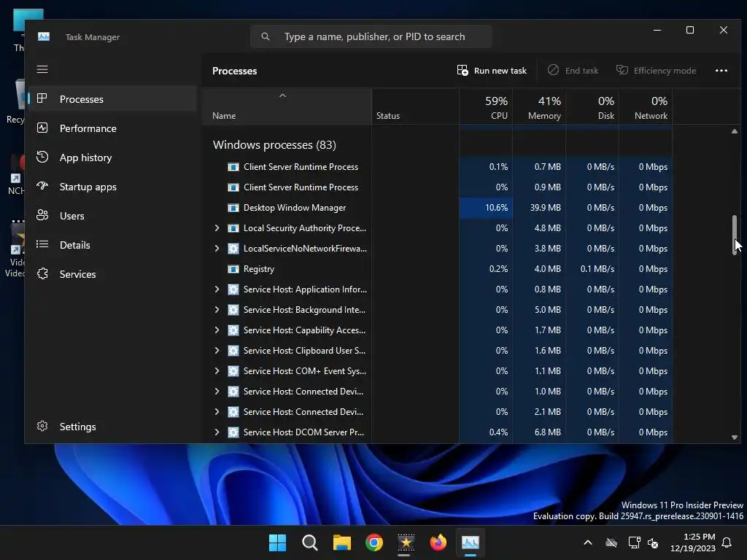Image resolution: width=747 pixels, height=560 pixels.
Task: Click the App history clock icon
Action: (x=42, y=157)
